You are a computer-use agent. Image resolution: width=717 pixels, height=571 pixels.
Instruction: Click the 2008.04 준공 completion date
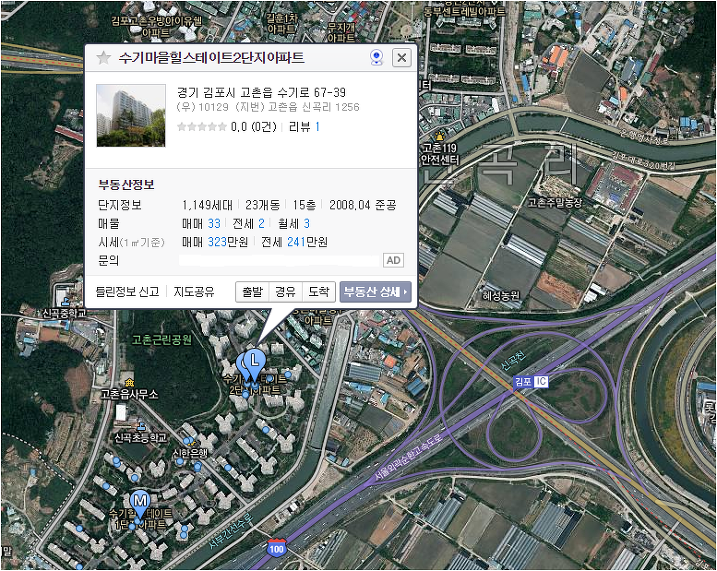pyautogui.click(x=363, y=205)
